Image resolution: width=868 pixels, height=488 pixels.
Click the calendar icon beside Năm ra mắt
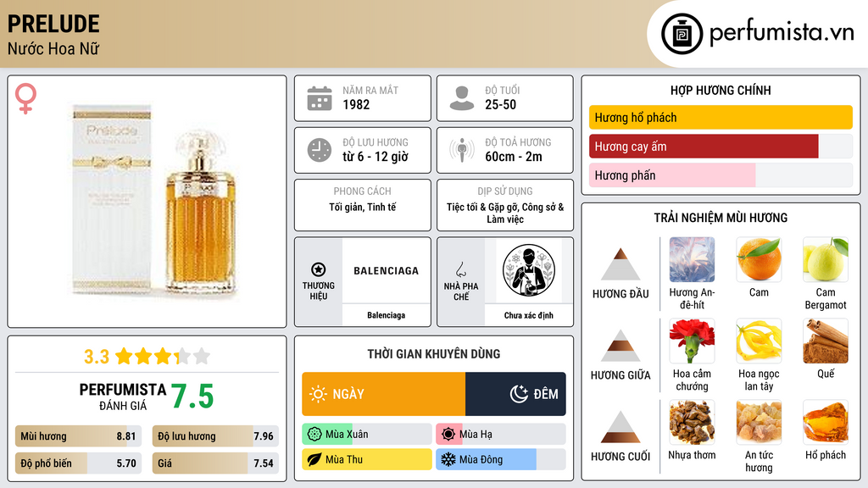click(x=320, y=98)
